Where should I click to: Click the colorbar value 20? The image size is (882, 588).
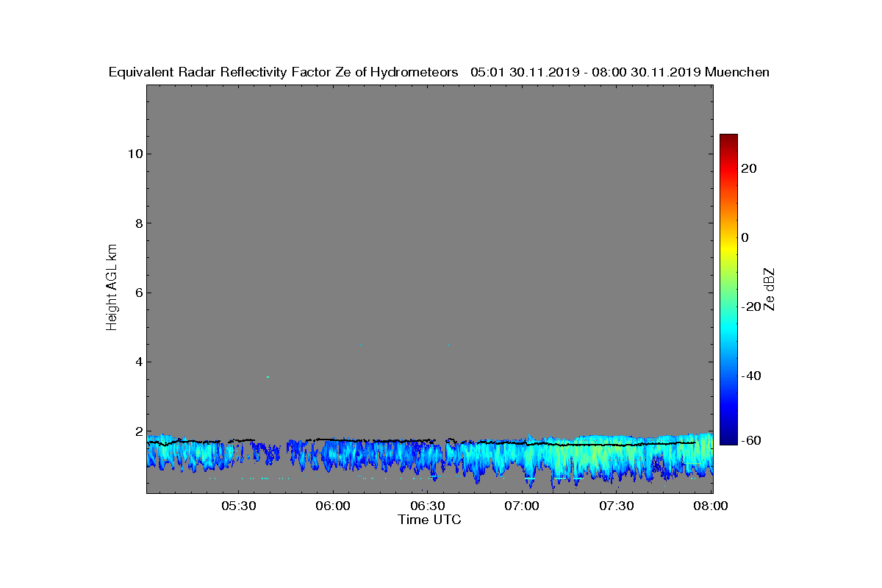tap(749, 168)
